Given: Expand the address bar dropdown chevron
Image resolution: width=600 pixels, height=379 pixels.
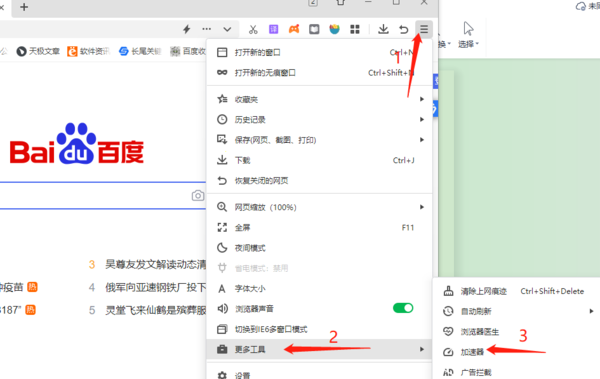Looking at the screenshot, I should coord(227,29).
